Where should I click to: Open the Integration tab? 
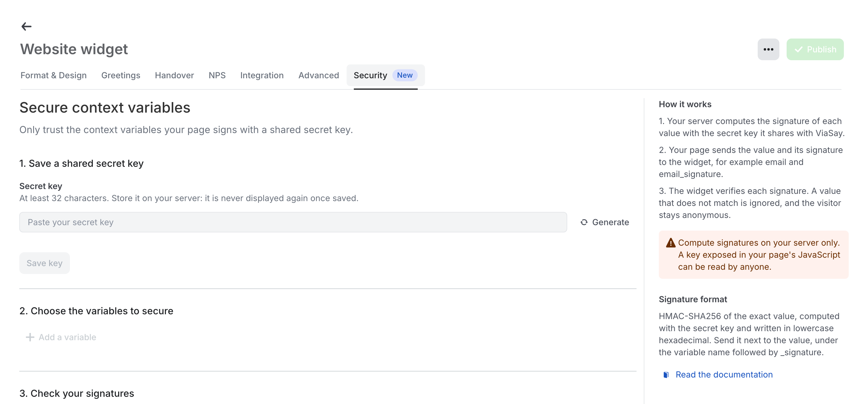tap(262, 76)
